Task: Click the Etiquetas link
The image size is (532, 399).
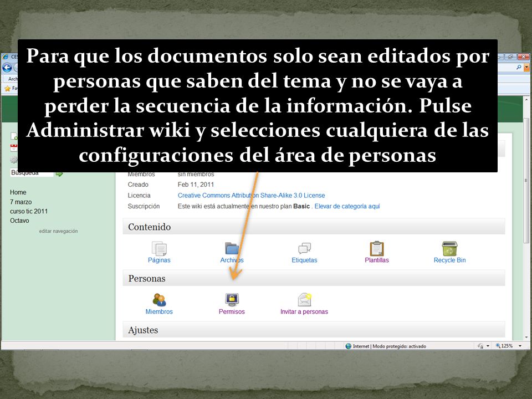Action: (304, 260)
